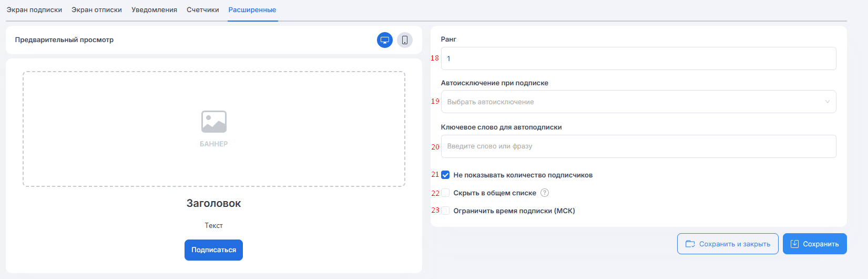Switch to Экран отписки tab
The height and width of the screenshot is (279, 868).
pyautogui.click(x=97, y=10)
